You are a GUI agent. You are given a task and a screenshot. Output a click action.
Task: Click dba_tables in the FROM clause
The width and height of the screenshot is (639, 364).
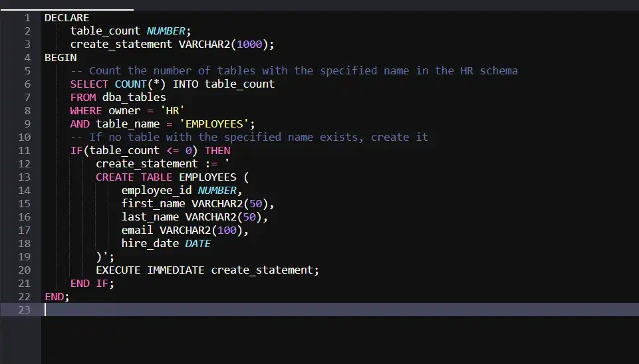tap(134, 98)
